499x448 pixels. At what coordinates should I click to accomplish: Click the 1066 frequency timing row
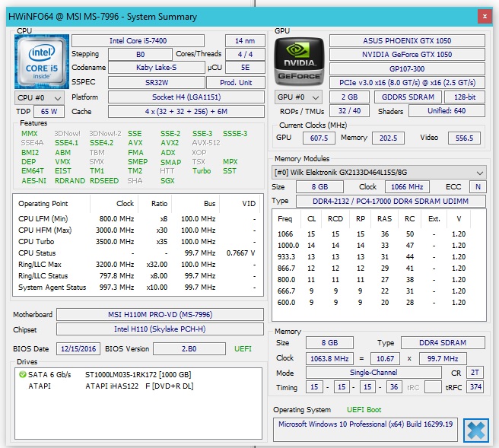pyautogui.click(x=379, y=234)
